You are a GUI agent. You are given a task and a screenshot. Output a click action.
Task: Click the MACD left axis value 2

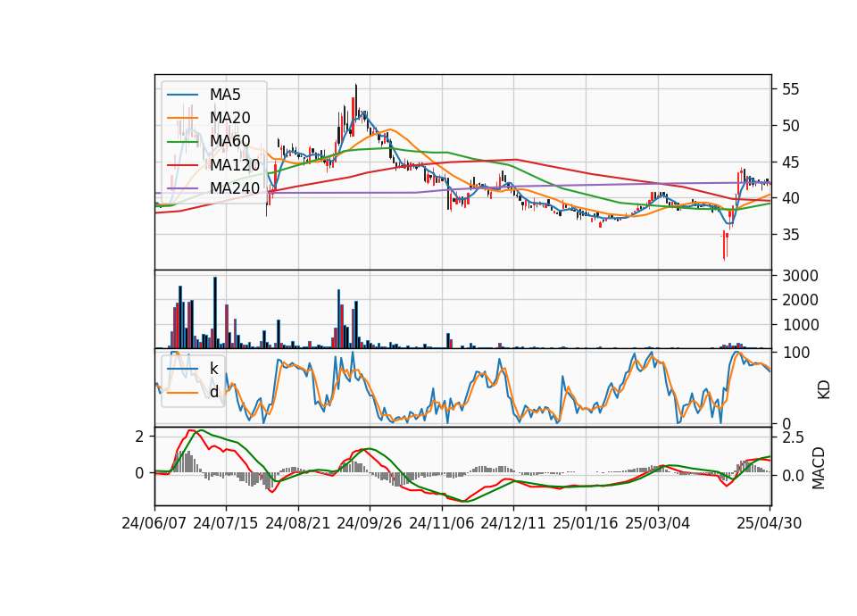point(139,437)
